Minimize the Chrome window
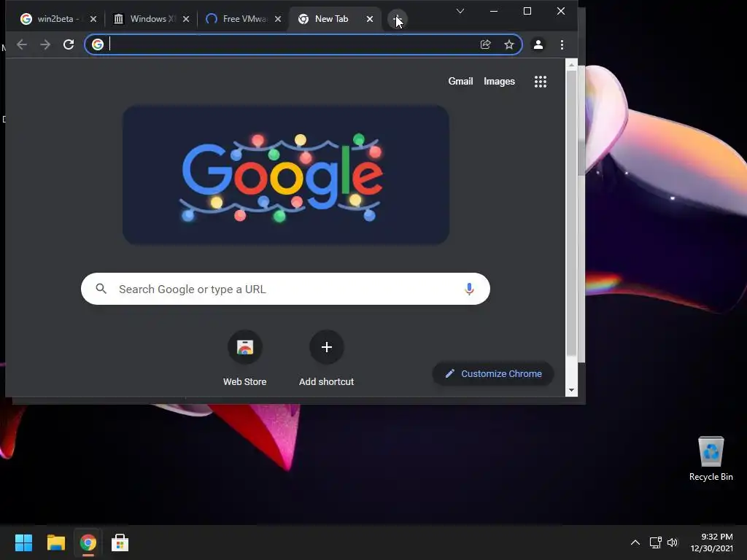Image resolution: width=747 pixels, height=560 pixels. (x=494, y=11)
